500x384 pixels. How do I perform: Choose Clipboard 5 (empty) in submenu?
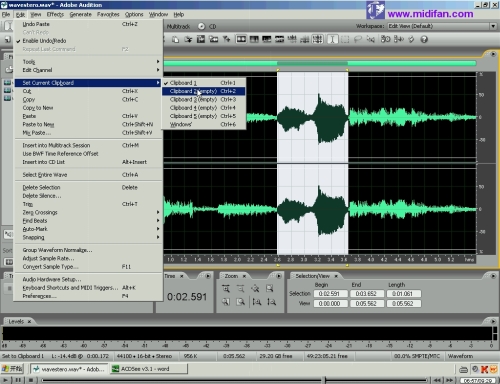coord(204,116)
